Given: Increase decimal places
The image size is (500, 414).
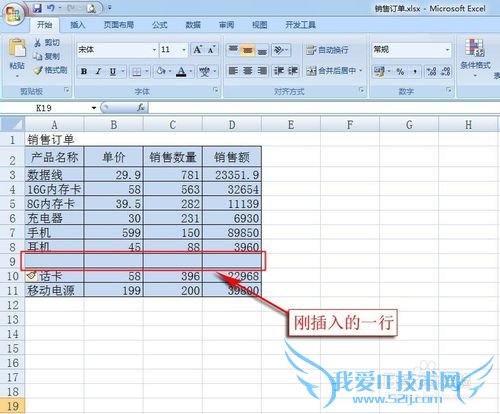Looking at the screenshot, I should [432, 71].
